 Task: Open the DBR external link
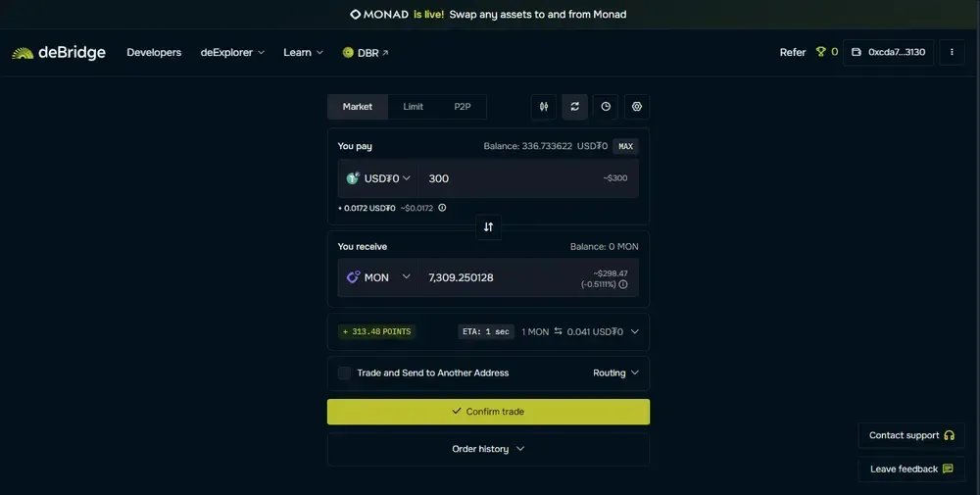(x=366, y=53)
